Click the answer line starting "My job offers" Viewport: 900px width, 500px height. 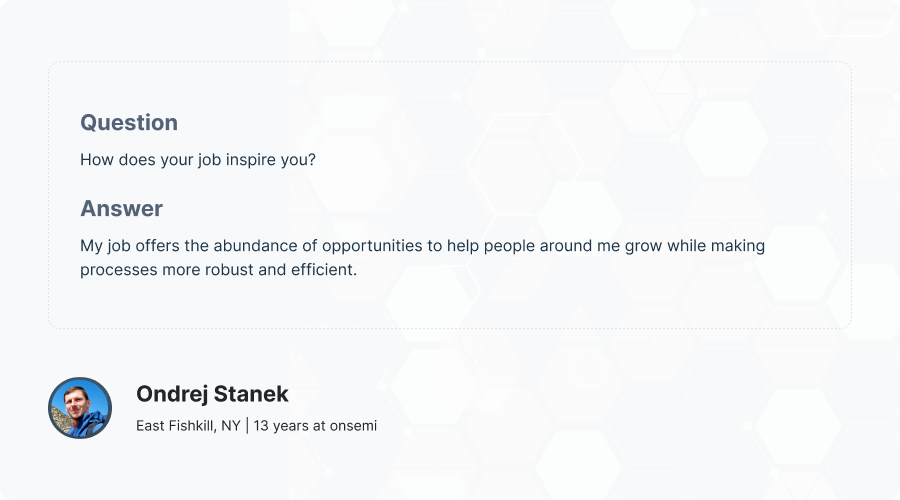pyautogui.click(x=422, y=246)
